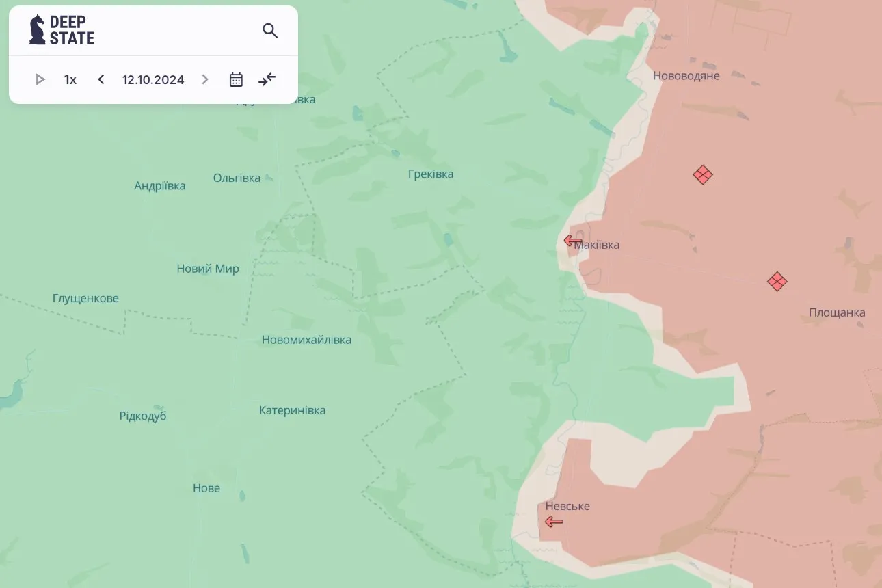
Task: Open the search magnifier icon
Action: tap(270, 31)
